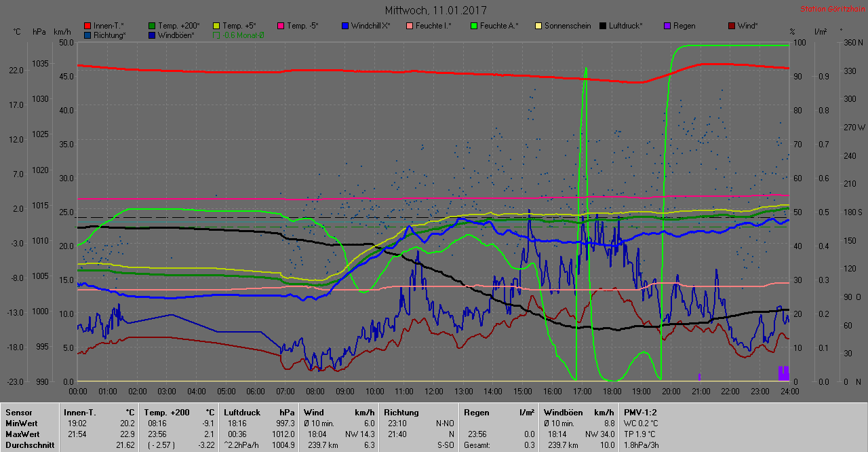Screen dimensions: 868x452
Task: Open the Station Görlitzhain link
Action: click(x=831, y=9)
